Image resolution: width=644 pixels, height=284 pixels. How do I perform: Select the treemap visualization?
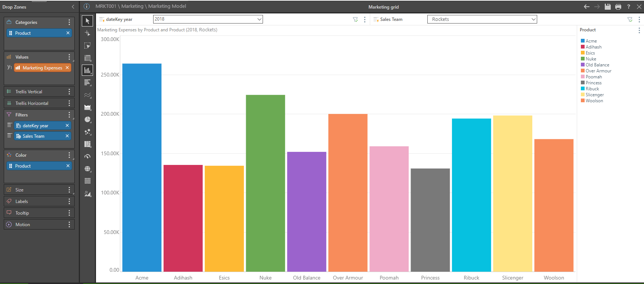pos(87,144)
